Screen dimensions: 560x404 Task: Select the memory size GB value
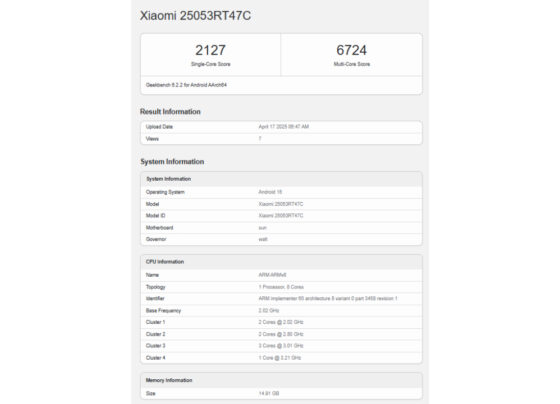269,394
